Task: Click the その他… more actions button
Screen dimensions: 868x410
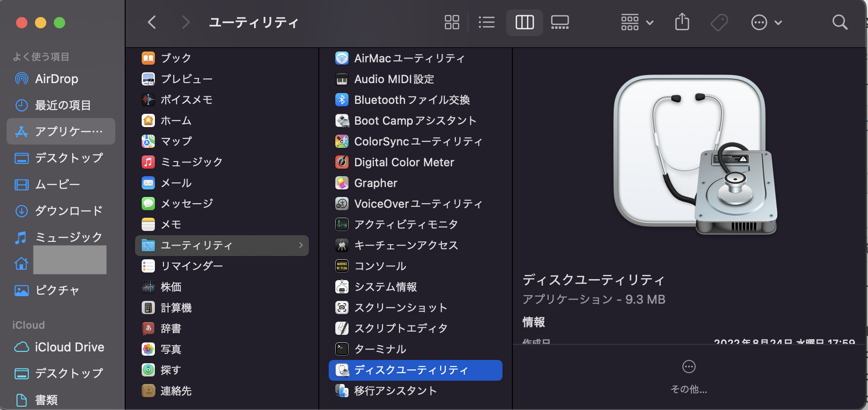Action: point(689,376)
